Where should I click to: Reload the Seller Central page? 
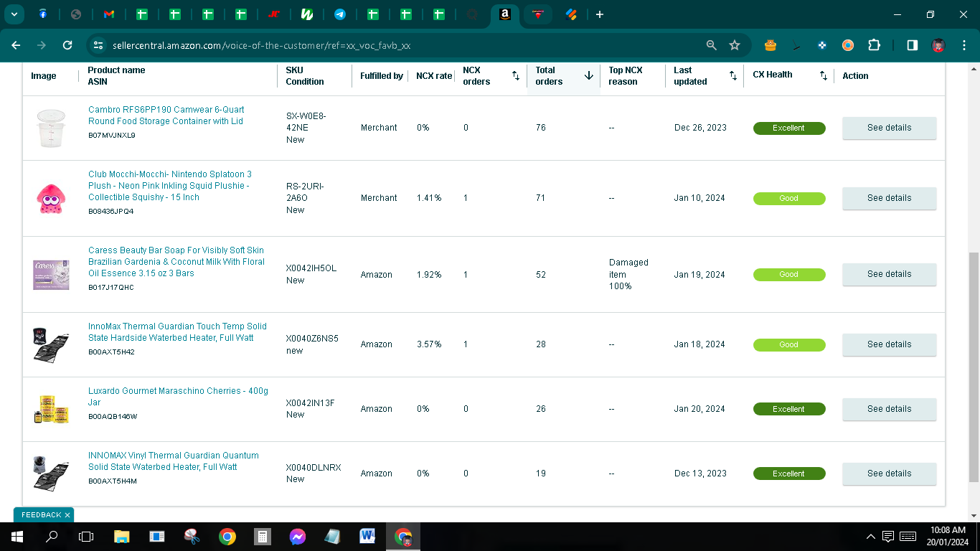pyautogui.click(x=67, y=45)
